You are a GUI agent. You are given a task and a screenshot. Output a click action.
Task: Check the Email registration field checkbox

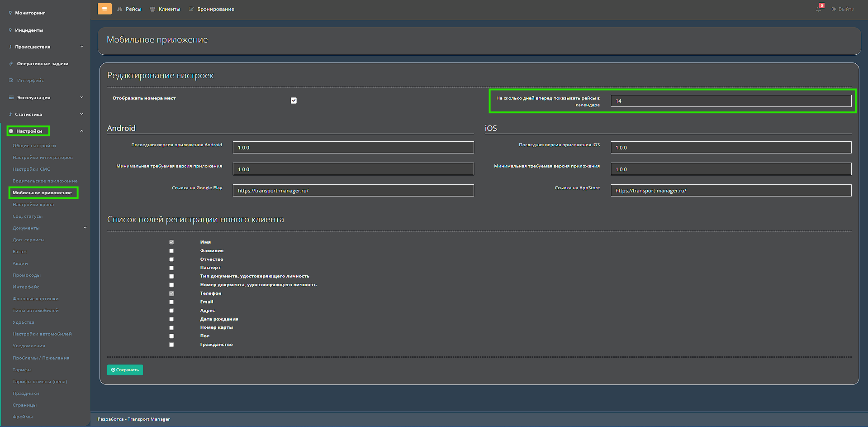[171, 302]
